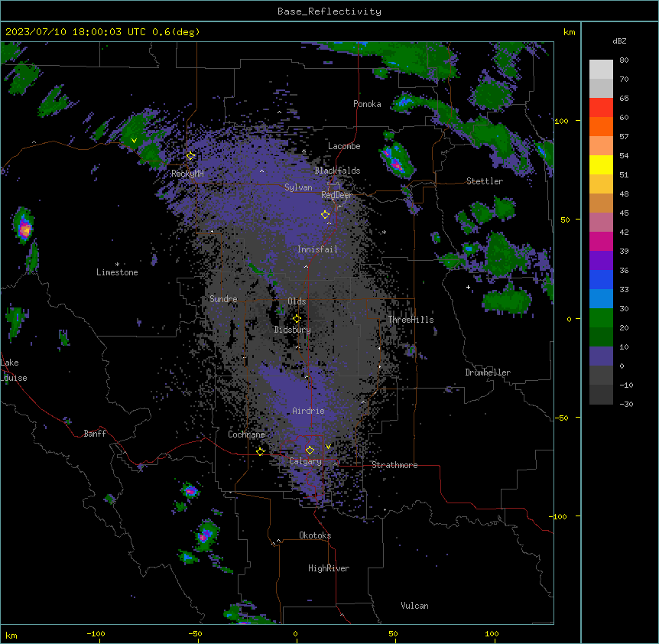Viewport: 659px width, 644px height.
Task: Click the white plus marker west of the green echo
Action: [x=468, y=287]
